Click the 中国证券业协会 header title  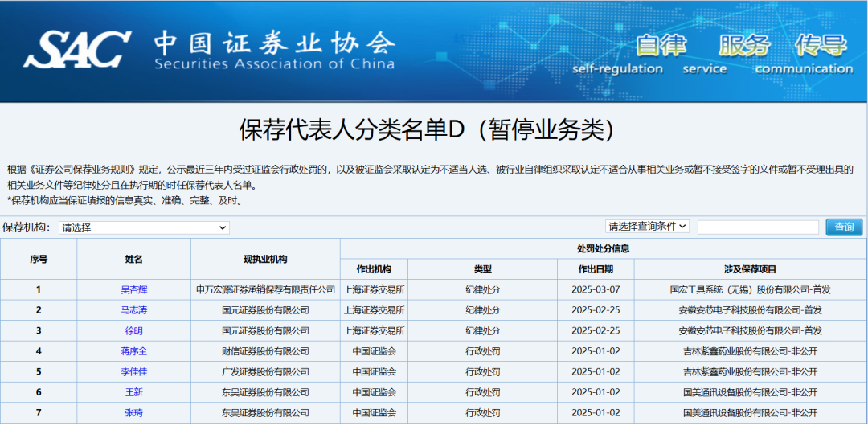pos(275,43)
